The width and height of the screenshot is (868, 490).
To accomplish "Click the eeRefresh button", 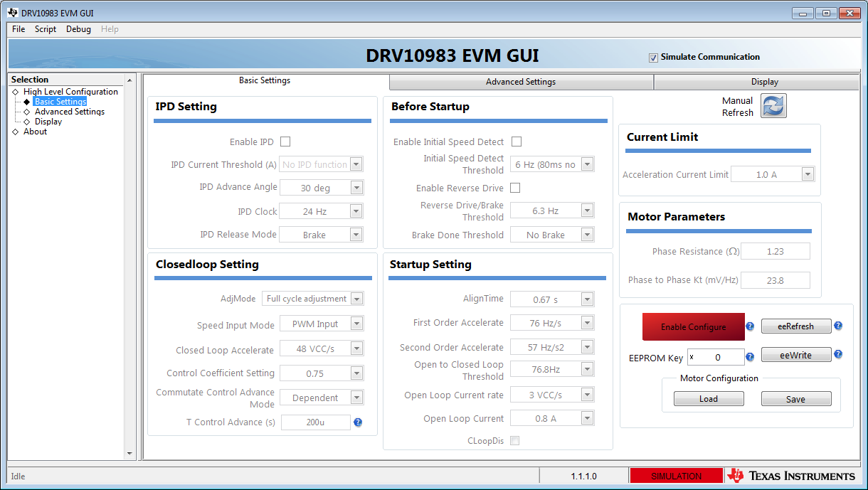I will tap(796, 326).
